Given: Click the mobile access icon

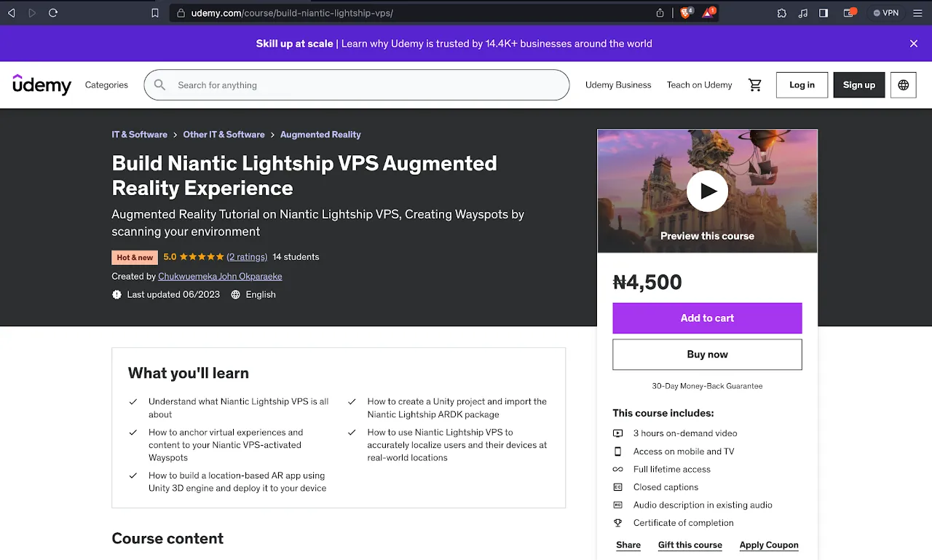Looking at the screenshot, I should click(x=617, y=451).
